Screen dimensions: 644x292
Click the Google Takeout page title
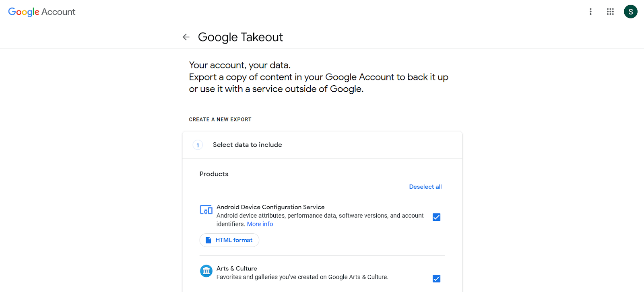pyautogui.click(x=240, y=37)
